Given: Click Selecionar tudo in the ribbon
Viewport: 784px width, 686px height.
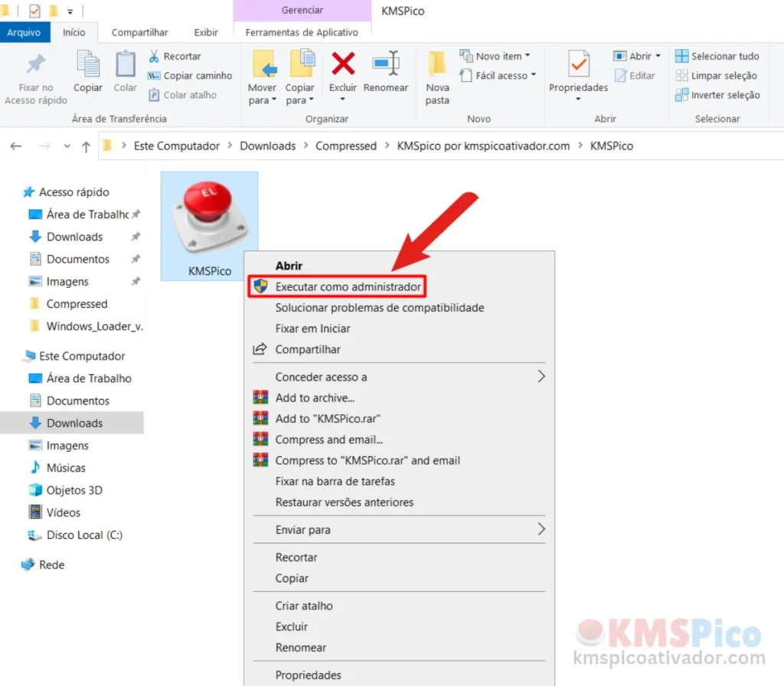Looking at the screenshot, I should (717, 55).
